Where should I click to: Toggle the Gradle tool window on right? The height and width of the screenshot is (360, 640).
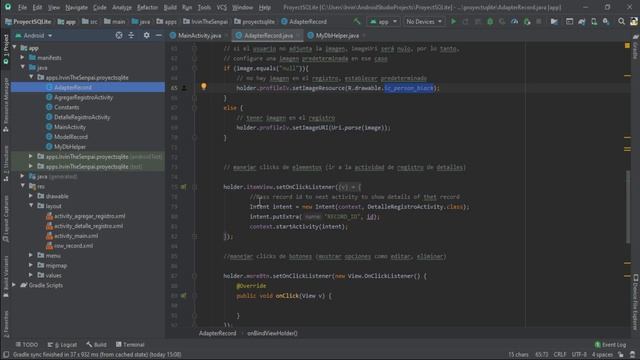coord(636,46)
